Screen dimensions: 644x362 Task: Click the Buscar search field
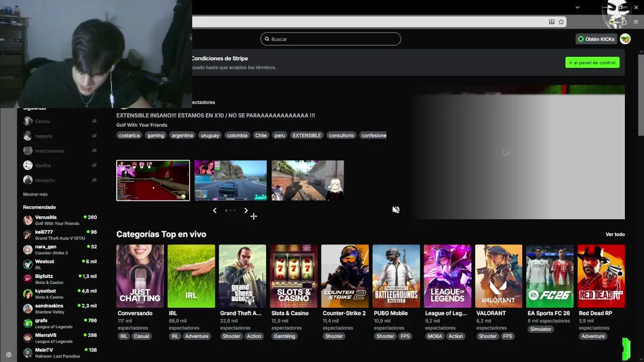pos(331,39)
